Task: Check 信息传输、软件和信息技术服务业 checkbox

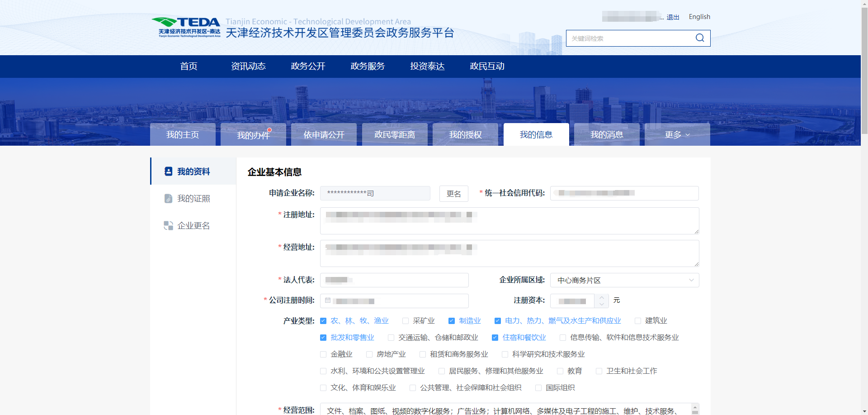Action: pos(563,338)
